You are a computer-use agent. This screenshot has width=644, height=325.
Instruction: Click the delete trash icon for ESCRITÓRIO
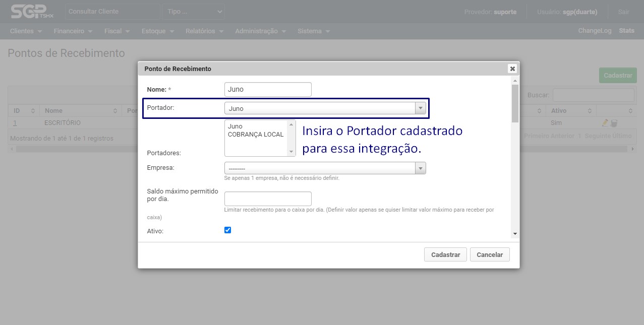614,123
